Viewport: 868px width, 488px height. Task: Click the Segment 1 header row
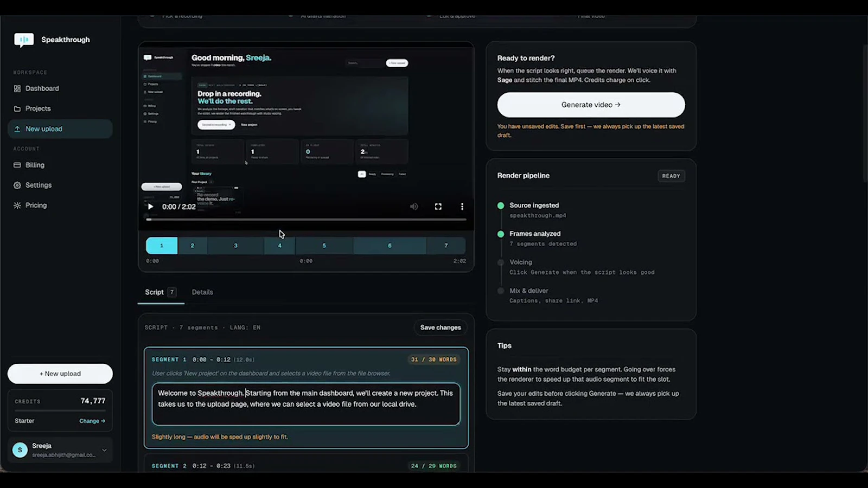coord(306,359)
